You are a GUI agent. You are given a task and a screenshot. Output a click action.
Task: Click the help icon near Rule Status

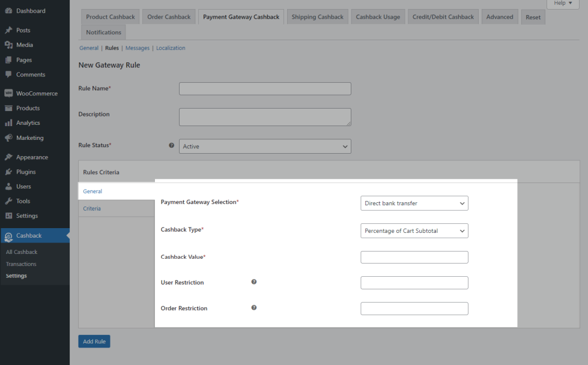(172, 146)
